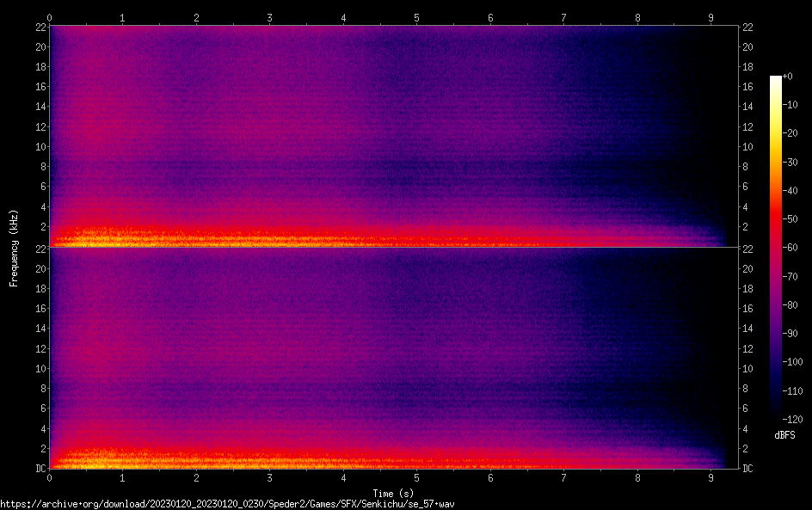812x510 pixels.
Task: Click the 5-second tick on the top time axis
Action: 417,17
